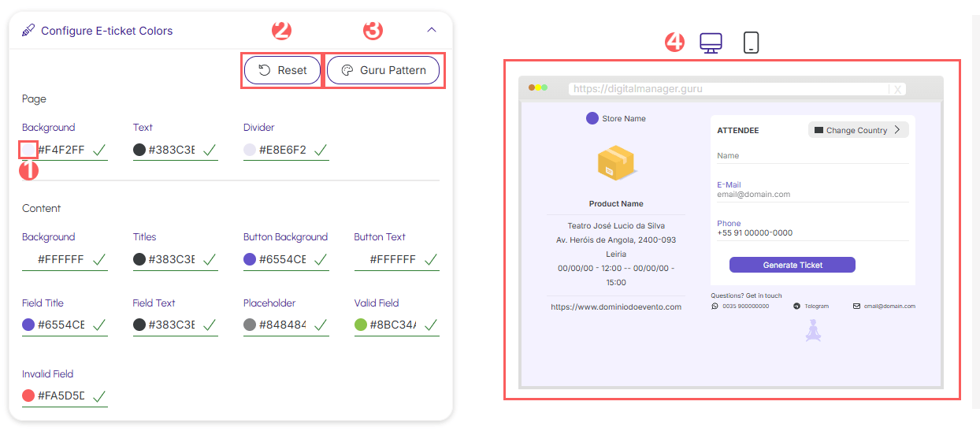
Task: Edit Button Background hex input
Action: point(282,259)
